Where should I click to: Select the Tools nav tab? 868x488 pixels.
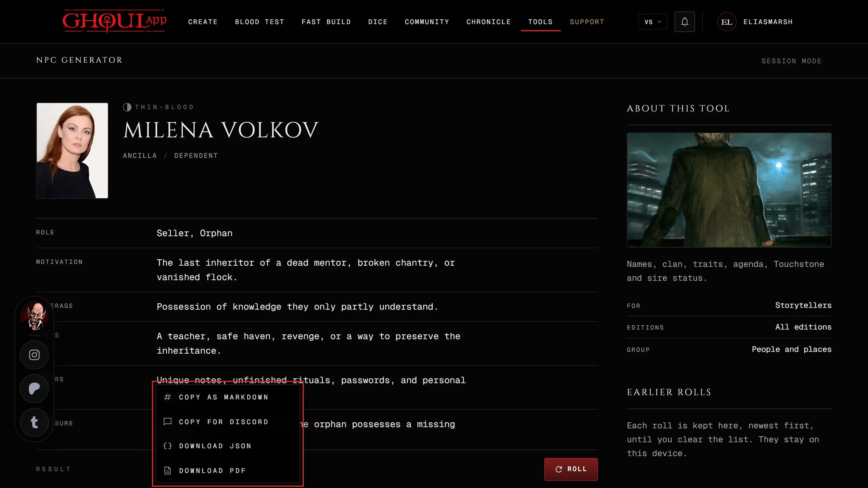540,22
